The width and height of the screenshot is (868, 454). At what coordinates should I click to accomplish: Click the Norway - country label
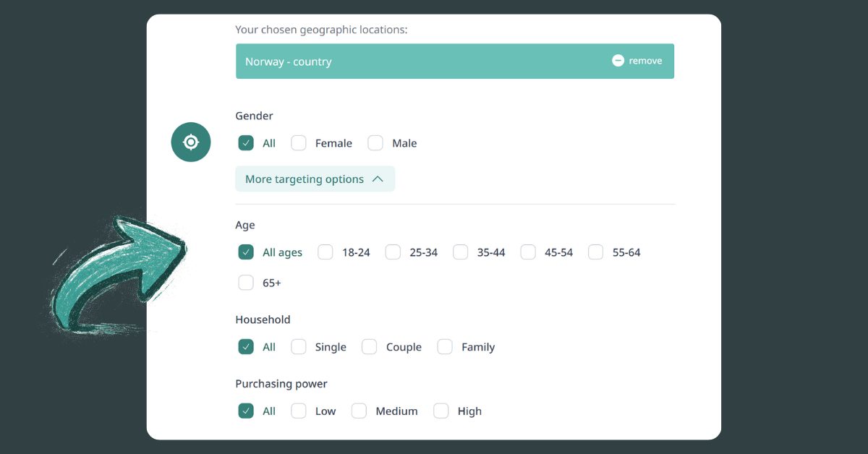(289, 61)
